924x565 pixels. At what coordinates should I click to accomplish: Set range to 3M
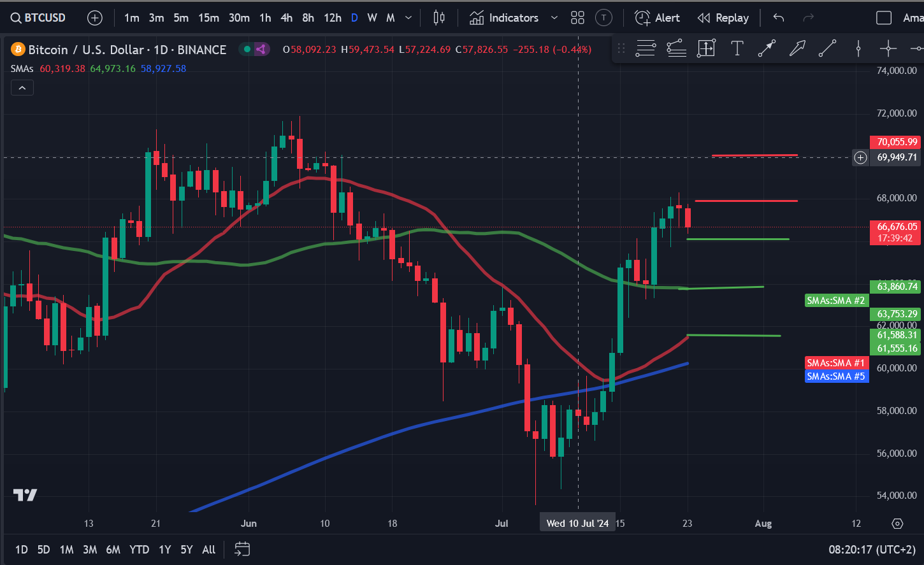90,549
